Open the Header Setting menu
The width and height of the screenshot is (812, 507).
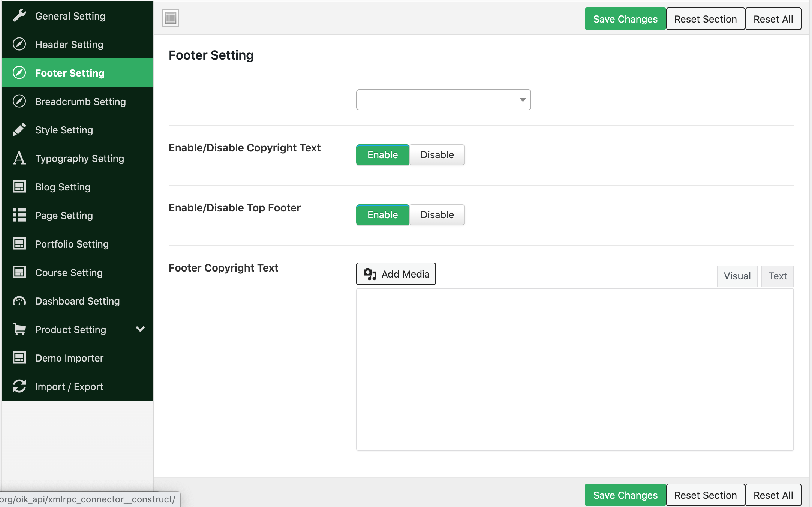pos(78,44)
